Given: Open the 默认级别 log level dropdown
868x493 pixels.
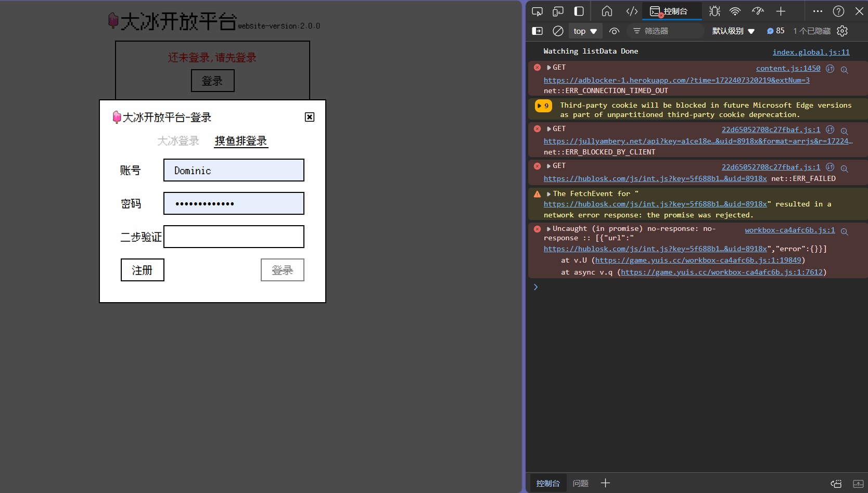Looking at the screenshot, I should pos(734,31).
